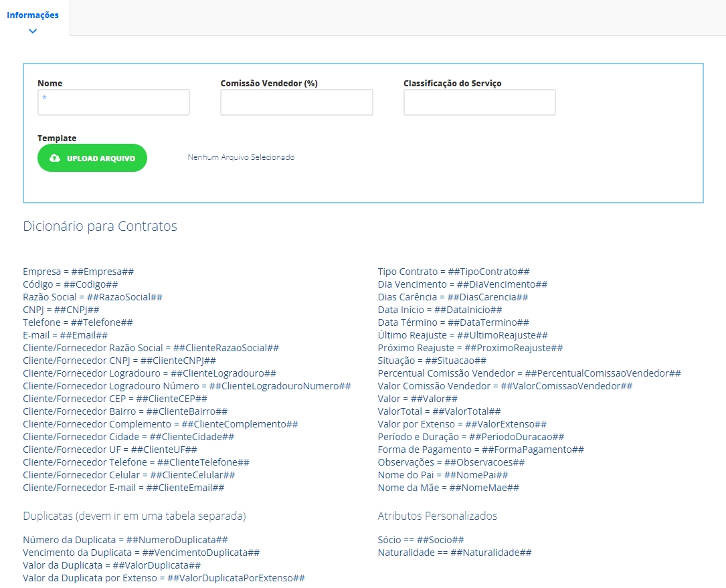Click the ##TipoContrato## dictionary entry
The width and height of the screenshot is (726, 588).
[454, 272]
